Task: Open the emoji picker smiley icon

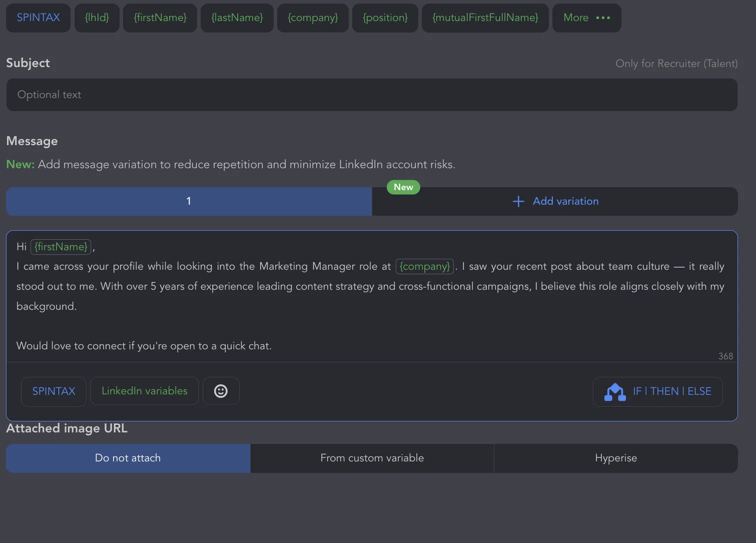Action: [x=221, y=391]
